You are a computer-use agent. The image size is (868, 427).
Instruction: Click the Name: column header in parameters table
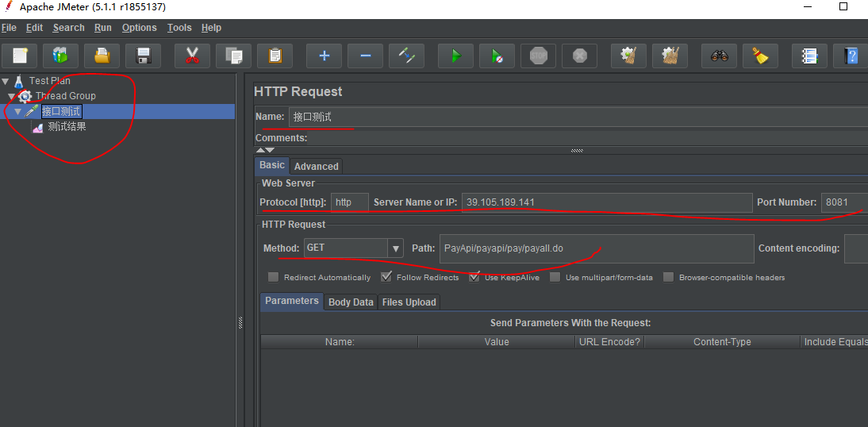click(x=340, y=342)
